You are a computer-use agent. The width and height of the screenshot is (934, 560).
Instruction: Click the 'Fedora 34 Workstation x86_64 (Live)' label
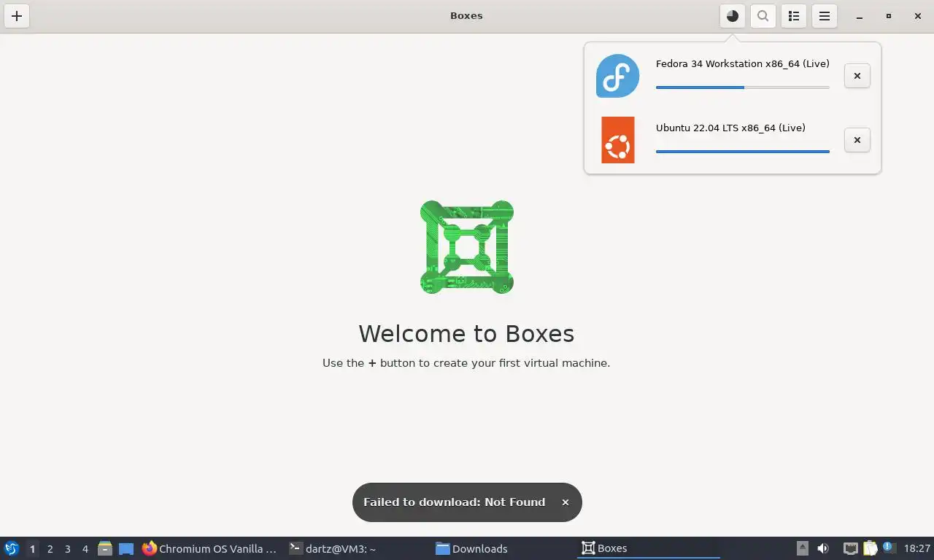743,64
